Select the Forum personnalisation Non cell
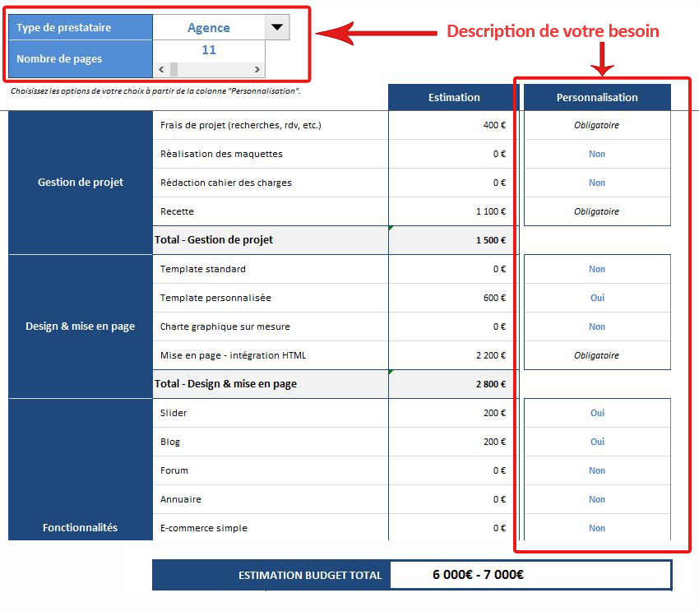 [x=597, y=470]
